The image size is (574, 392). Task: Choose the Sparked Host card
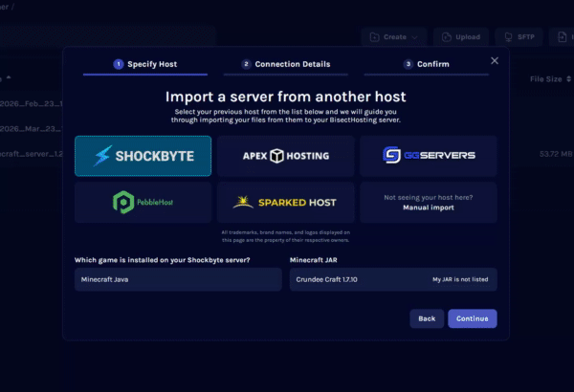(285, 203)
